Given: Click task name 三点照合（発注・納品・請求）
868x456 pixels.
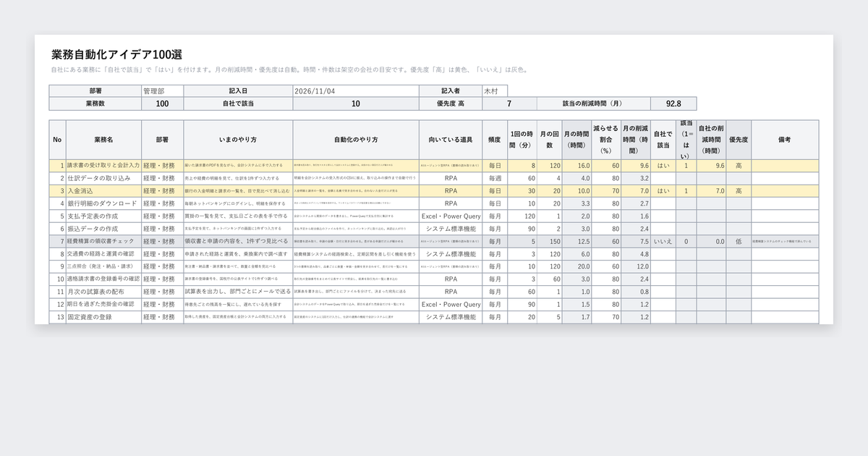Looking at the screenshot, I should tap(103, 266).
